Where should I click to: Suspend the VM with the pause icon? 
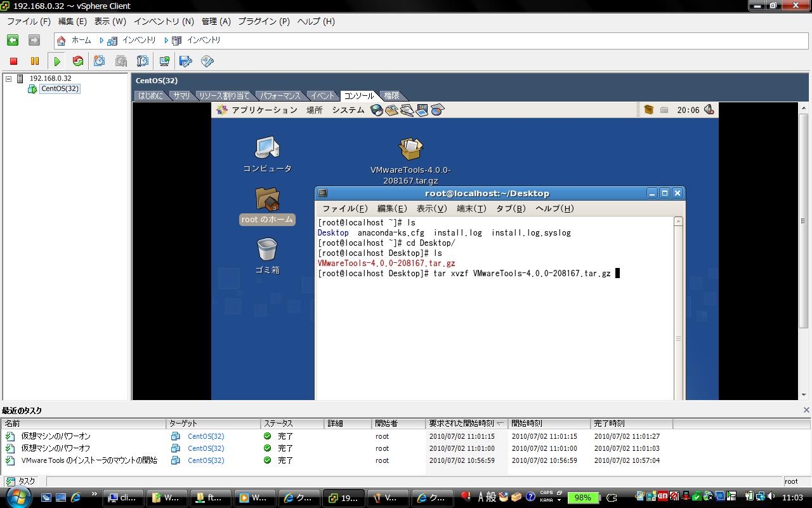(35, 61)
